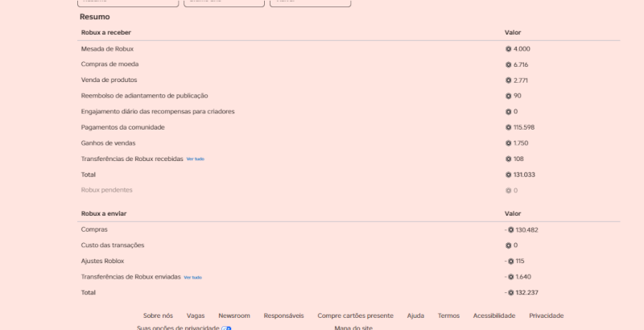Click the Robux icon next to 6.716
The height and width of the screenshot is (330, 644).
coord(508,65)
